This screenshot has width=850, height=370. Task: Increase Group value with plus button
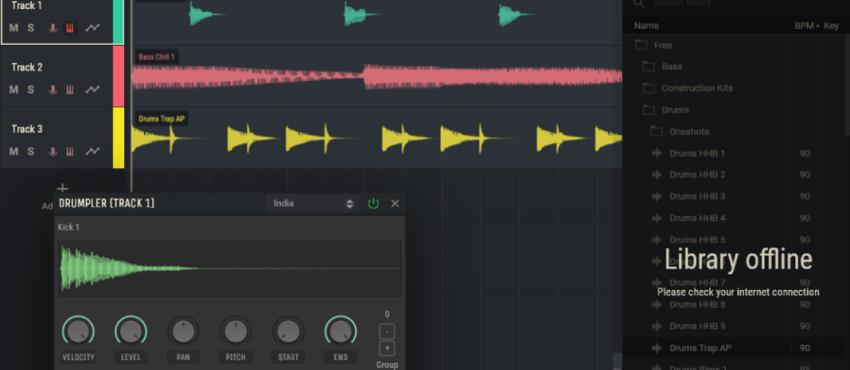coord(387,348)
